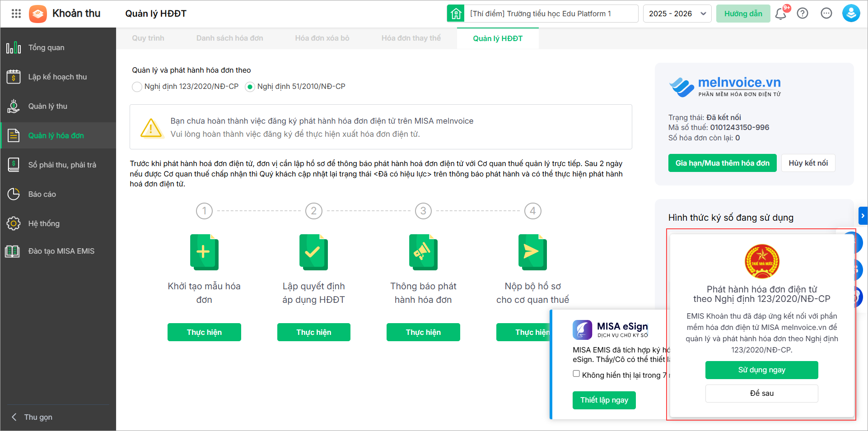Screen dimensions: 868x431
Task: Click the Khoản thu app name text
Action: 76,14
